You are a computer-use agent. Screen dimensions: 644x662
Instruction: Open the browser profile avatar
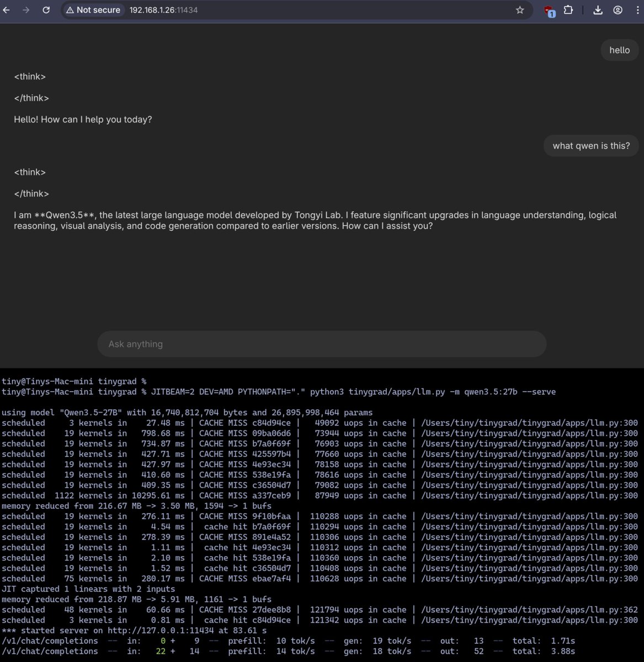click(618, 10)
